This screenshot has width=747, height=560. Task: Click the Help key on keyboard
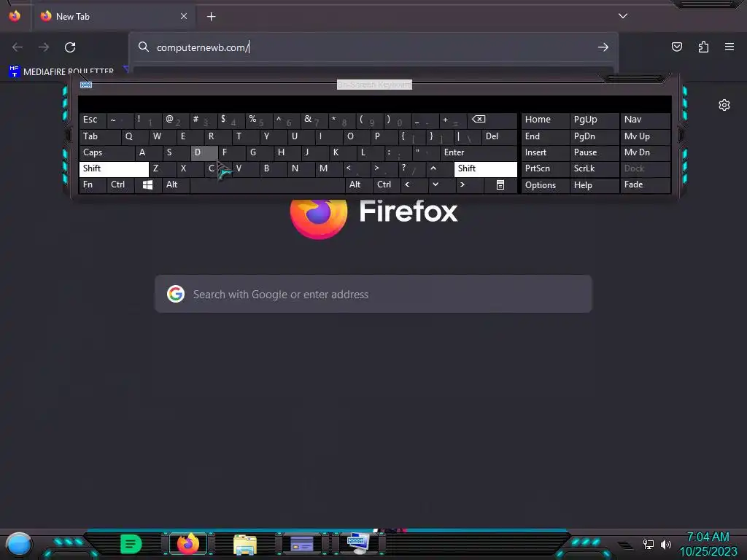[594, 185]
